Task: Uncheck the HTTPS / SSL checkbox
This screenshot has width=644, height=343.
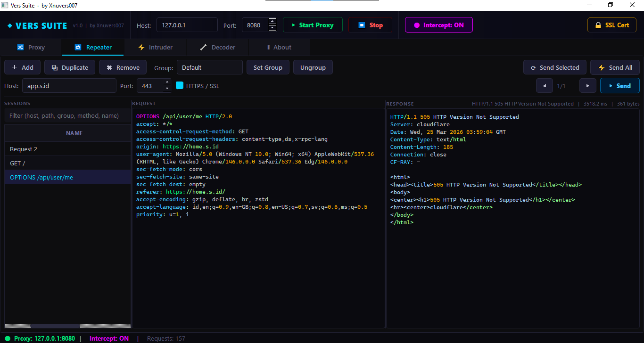Action: pos(180,86)
